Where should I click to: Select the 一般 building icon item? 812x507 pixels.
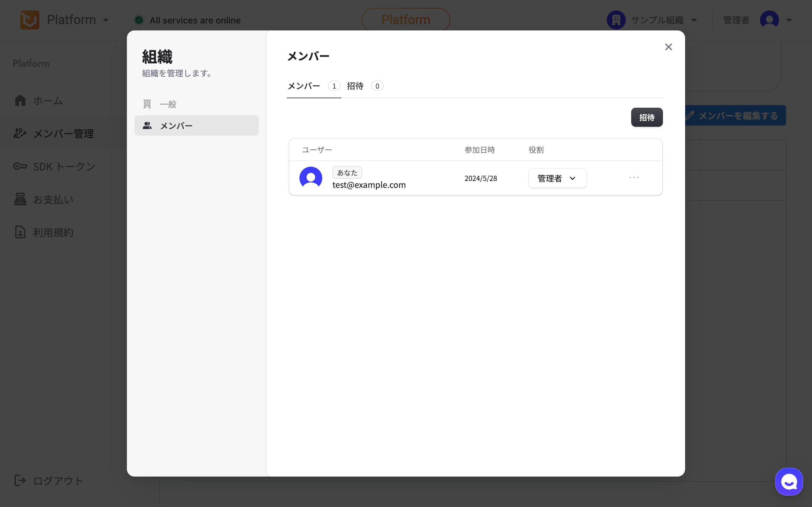(147, 104)
